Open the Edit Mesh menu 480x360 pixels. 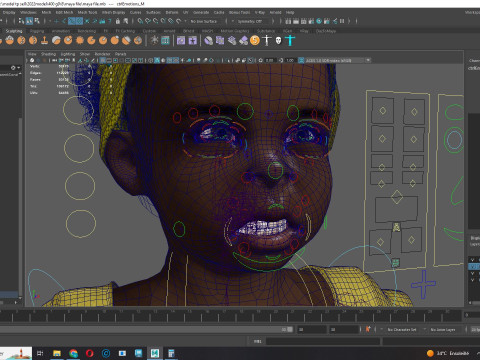[64, 12]
